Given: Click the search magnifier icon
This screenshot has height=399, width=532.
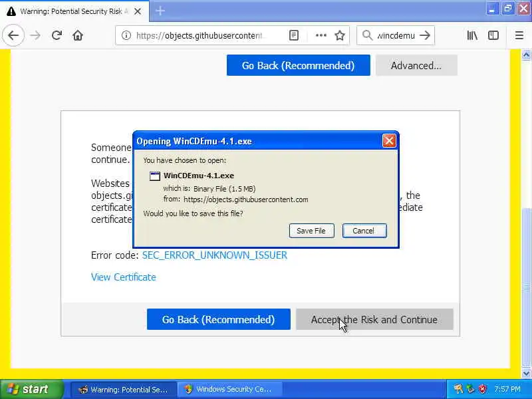Looking at the screenshot, I should [367, 35].
